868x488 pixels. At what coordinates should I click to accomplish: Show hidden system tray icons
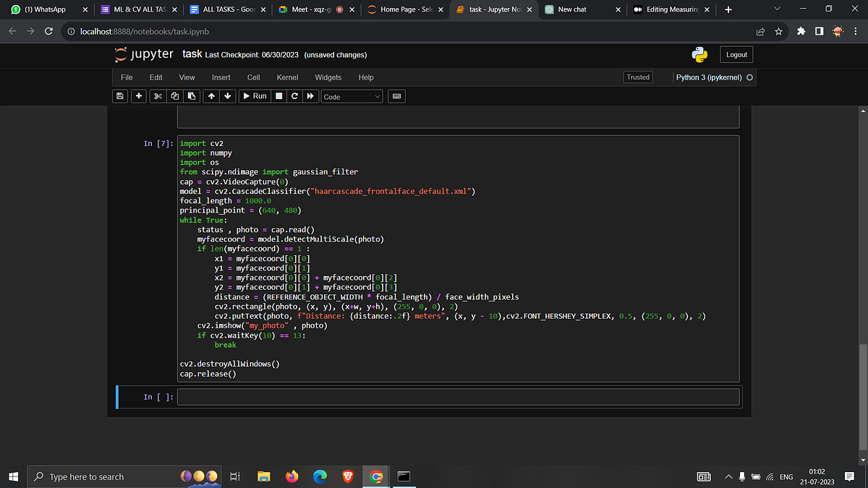(728, 477)
